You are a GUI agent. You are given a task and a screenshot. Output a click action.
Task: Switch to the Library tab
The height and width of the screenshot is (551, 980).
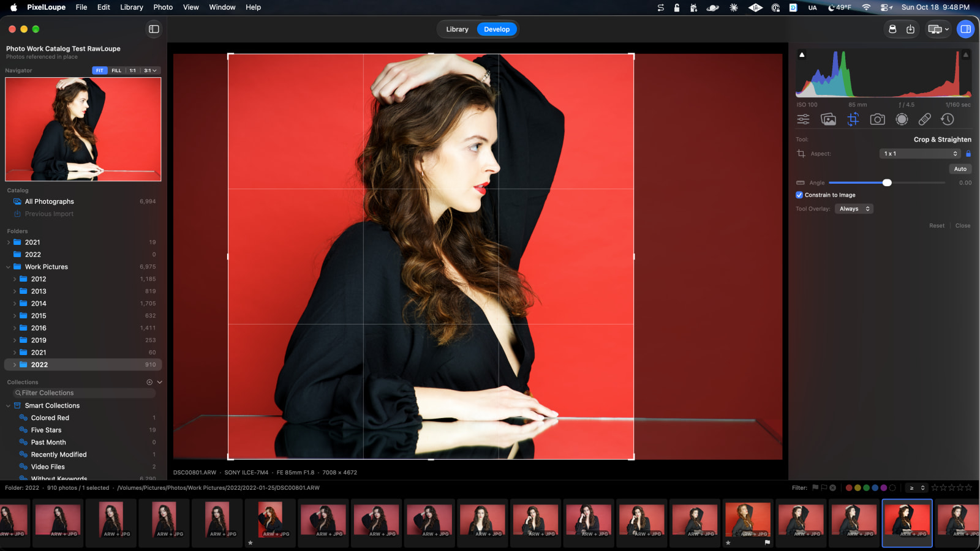point(457,29)
